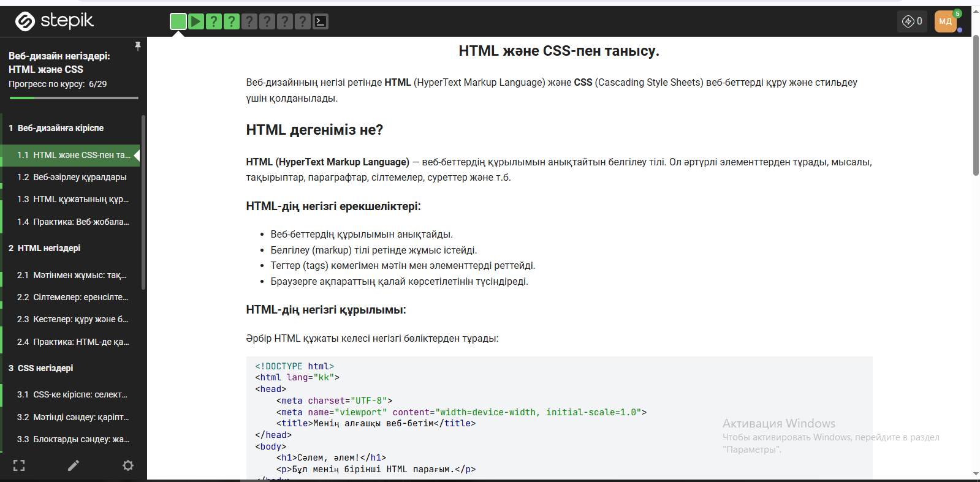Click the heading "HTML және CSS-пен танысу."

(559, 51)
